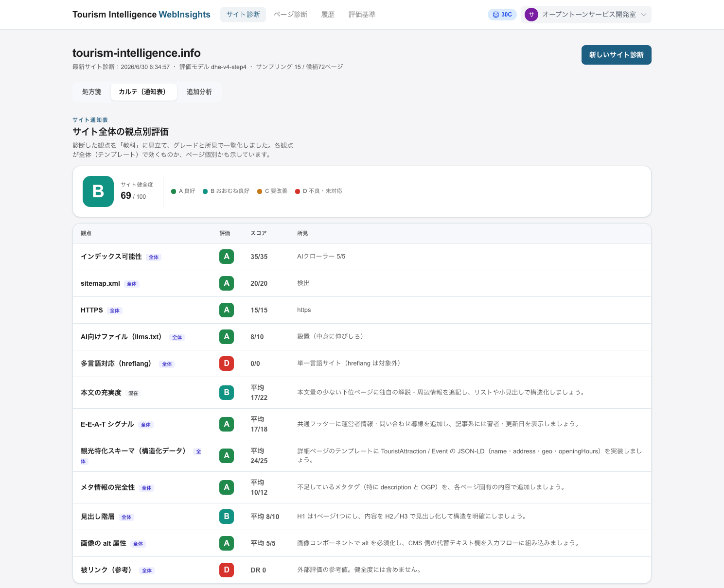724x588 pixels.
Task: Click the メタ情報の完全性 row label
Action: pyautogui.click(x=108, y=487)
